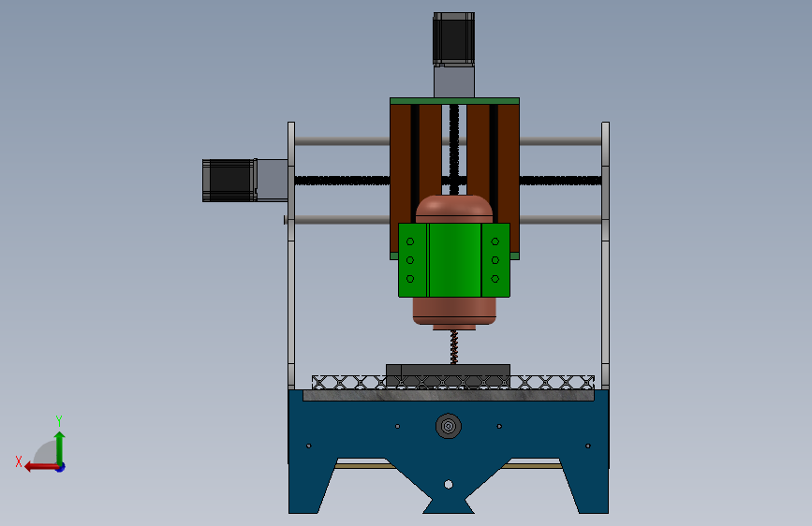Screen dimensions: 812x526
Task: Select the gray bed plate above blue base
Action: (449, 395)
